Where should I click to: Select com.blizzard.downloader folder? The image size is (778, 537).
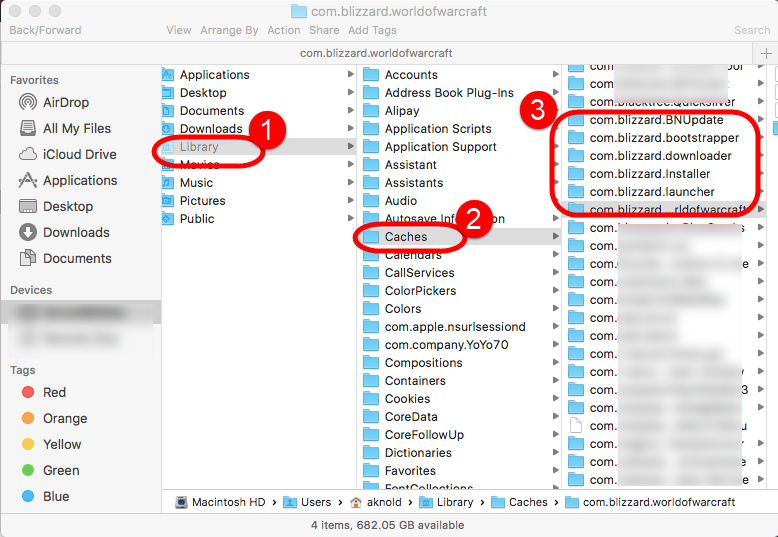[665, 155]
